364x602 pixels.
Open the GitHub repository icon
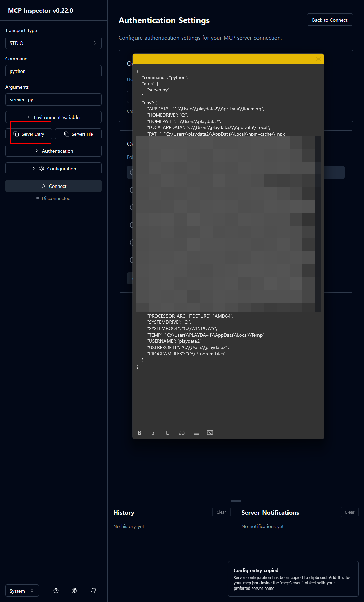tap(94, 591)
